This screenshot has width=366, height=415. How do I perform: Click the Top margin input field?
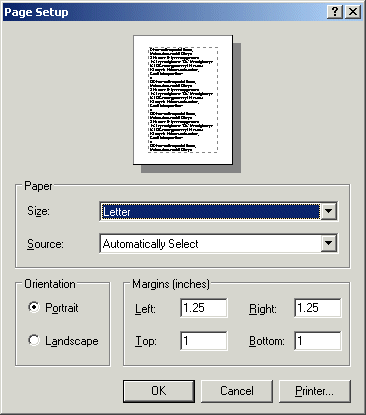click(204, 341)
